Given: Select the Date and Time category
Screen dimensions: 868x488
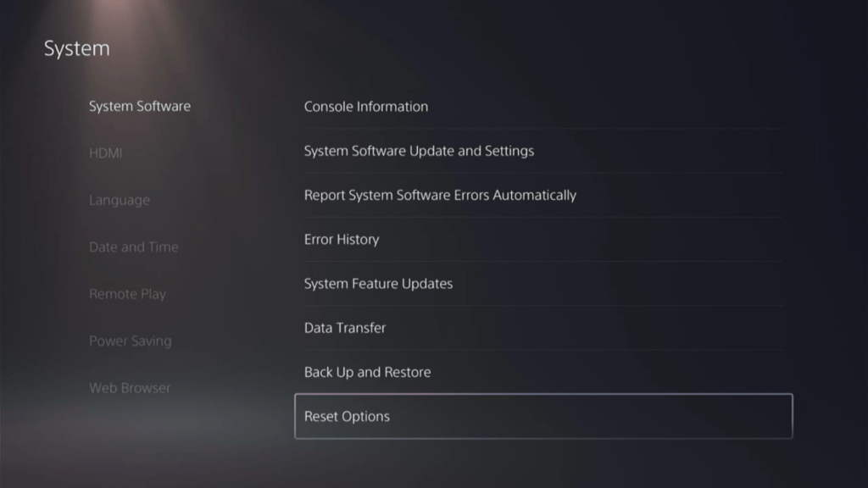Looking at the screenshot, I should pyautogui.click(x=133, y=247).
